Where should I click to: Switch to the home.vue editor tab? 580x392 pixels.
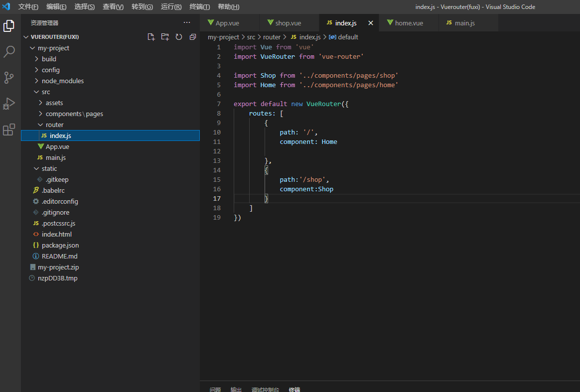point(409,23)
